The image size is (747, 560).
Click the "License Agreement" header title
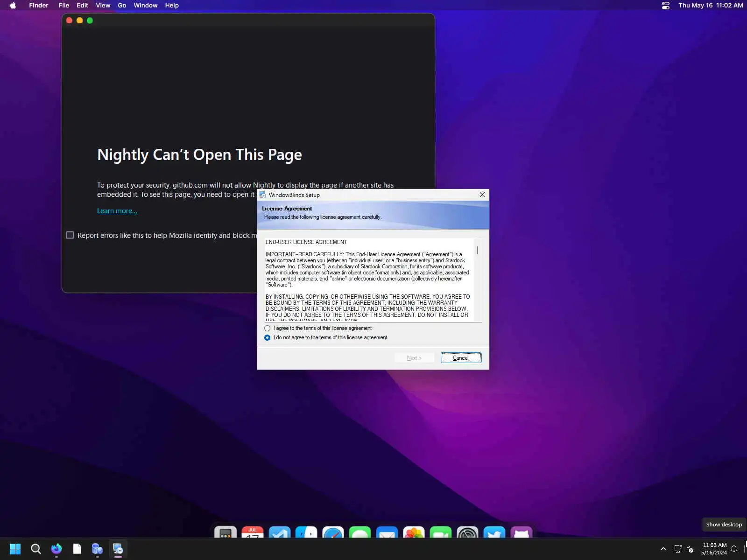287,209
